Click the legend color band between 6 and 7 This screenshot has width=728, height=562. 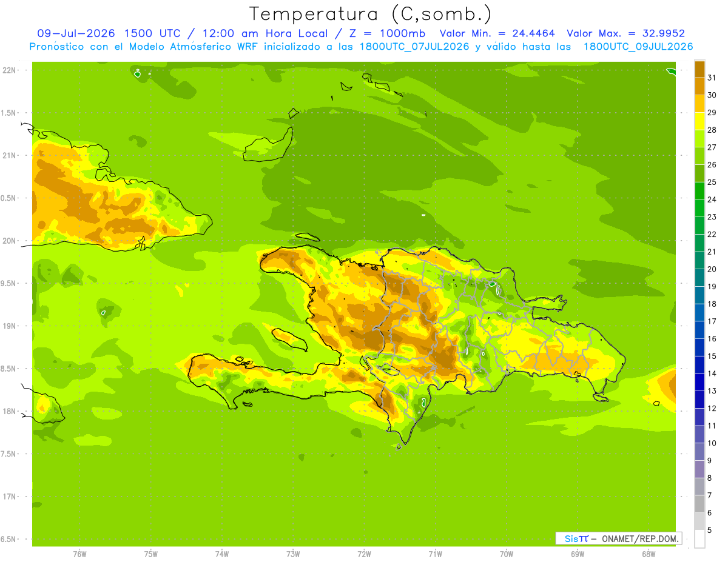[699, 504]
